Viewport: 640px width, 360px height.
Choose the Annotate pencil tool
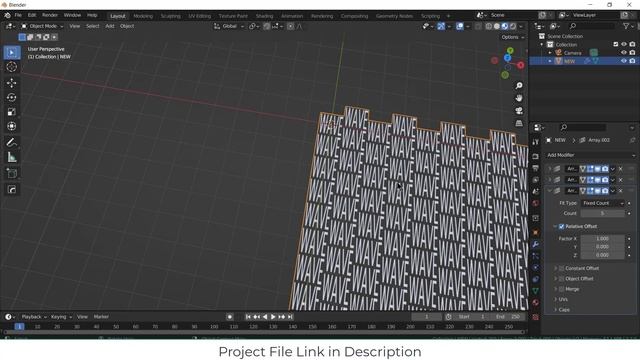pos(11,142)
